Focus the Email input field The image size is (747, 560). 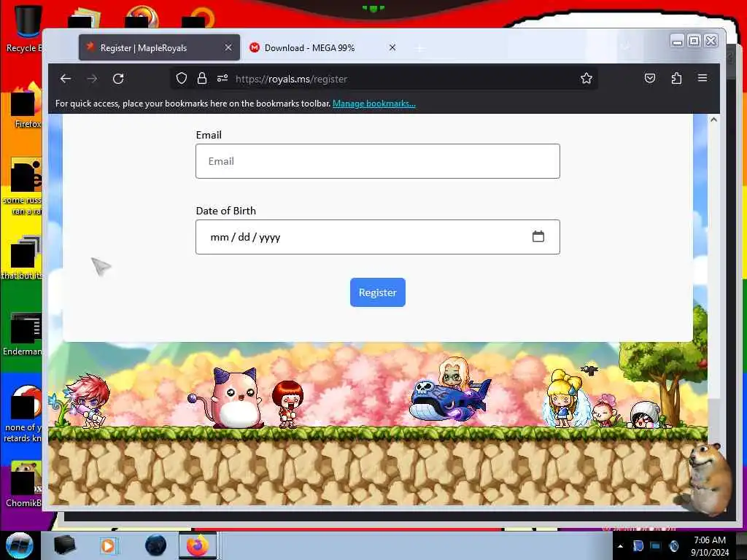click(378, 161)
